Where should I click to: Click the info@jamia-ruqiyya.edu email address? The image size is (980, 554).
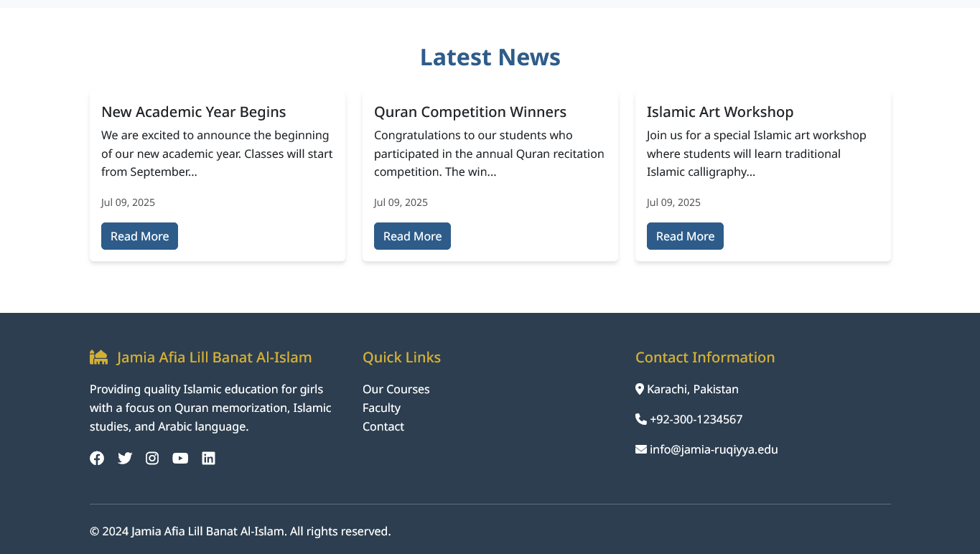pyautogui.click(x=714, y=449)
